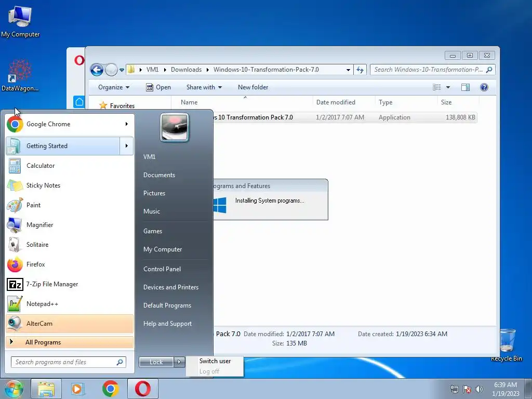Open Devices and Printers
532x399 pixels.
tap(170, 287)
